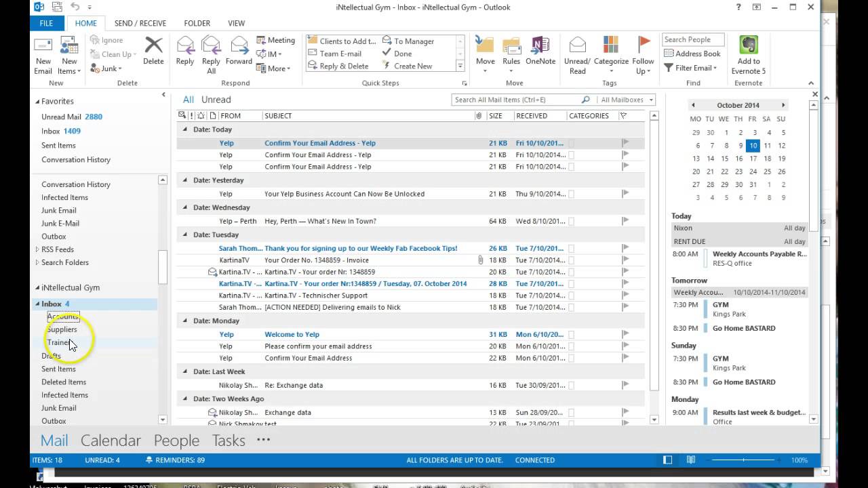The height and width of the screenshot is (488, 868).
Task: Run the To Manager quick step
Action: 408,41
